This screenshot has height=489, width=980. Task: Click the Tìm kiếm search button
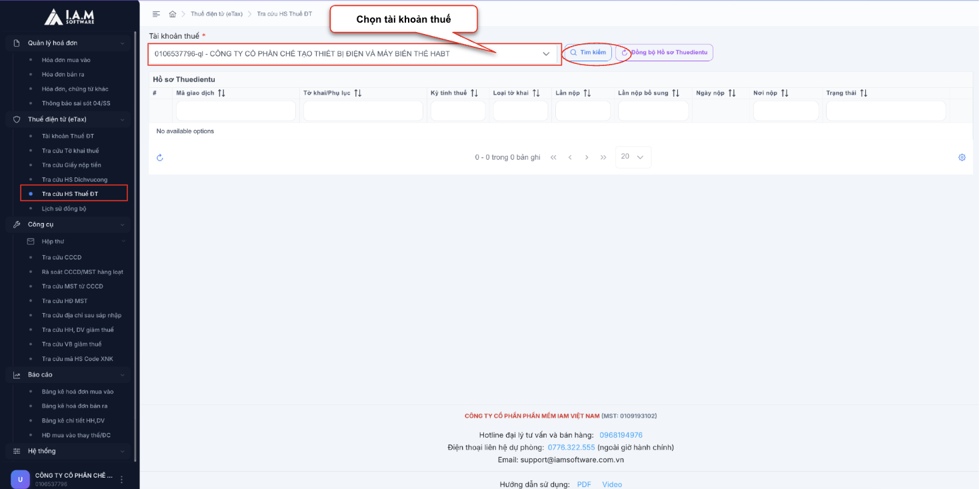click(x=588, y=53)
